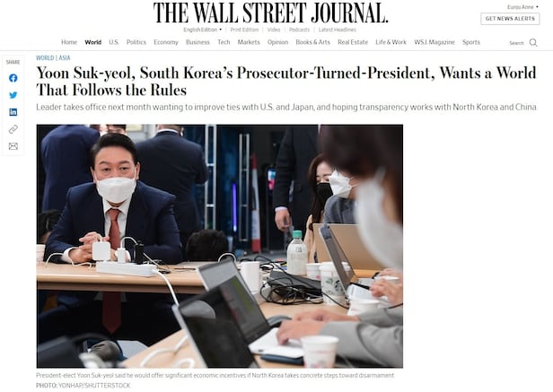Email article using envelope icon
The width and height of the screenshot is (553, 392).
(x=13, y=146)
